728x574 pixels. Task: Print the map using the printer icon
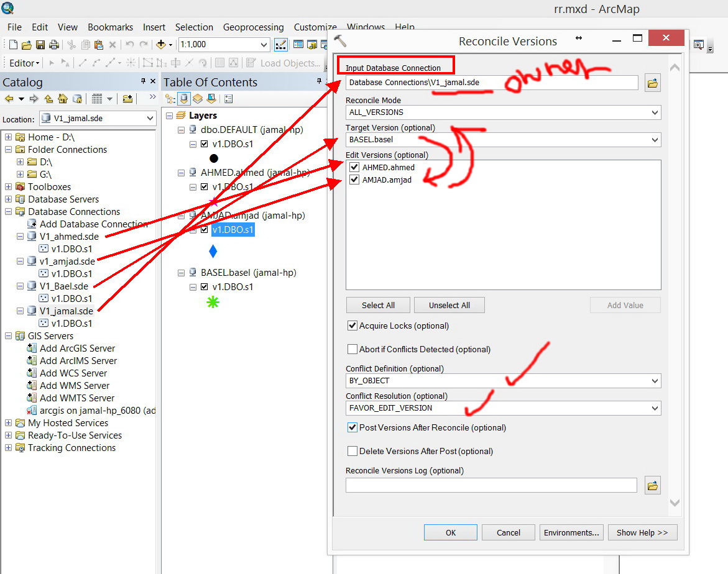click(x=54, y=45)
